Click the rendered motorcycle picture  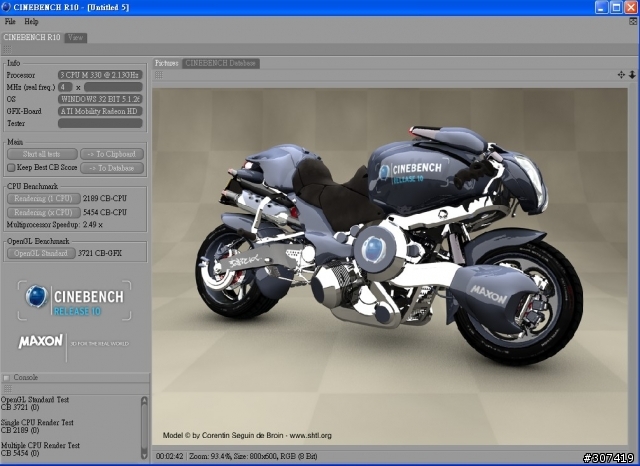[390, 266]
